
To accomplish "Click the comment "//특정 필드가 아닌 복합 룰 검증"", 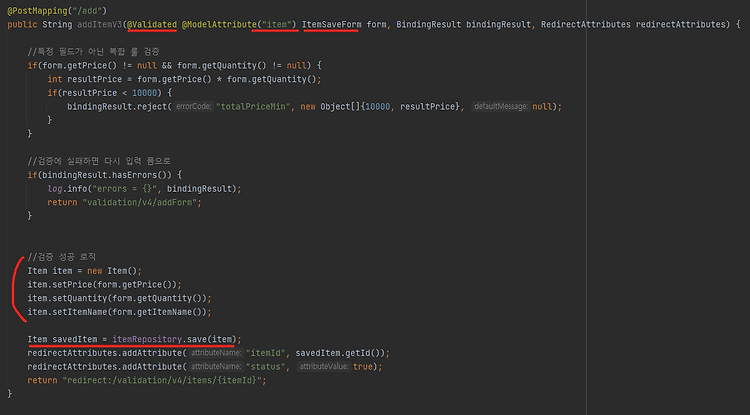I will [93, 52].
